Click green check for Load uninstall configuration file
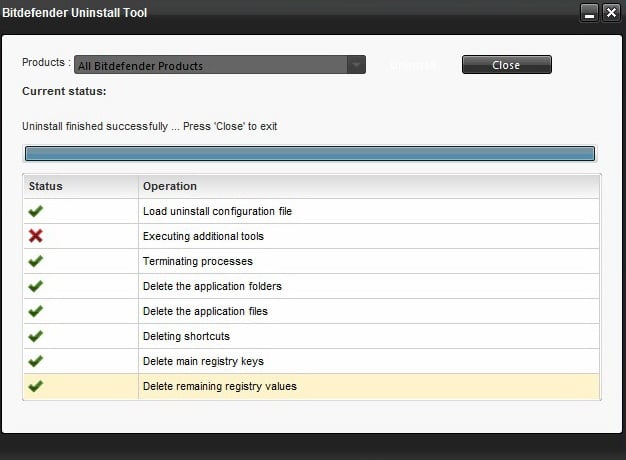This screenshot has width=626, height=460. 36,211
